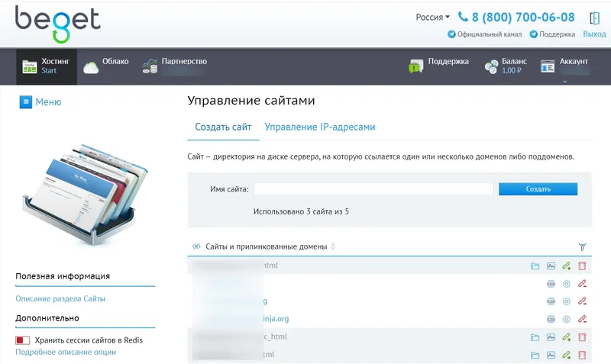View load graph for the c_html site
The height and width of the screenshot is (364, 611).
click(x=551, y=337)
